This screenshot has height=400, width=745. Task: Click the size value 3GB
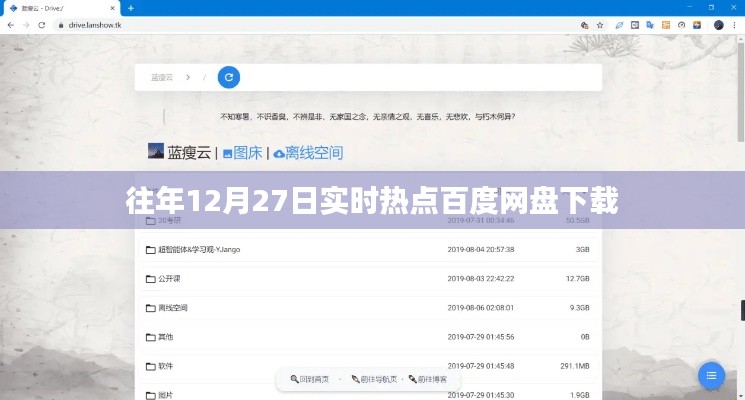pos(583,249)
